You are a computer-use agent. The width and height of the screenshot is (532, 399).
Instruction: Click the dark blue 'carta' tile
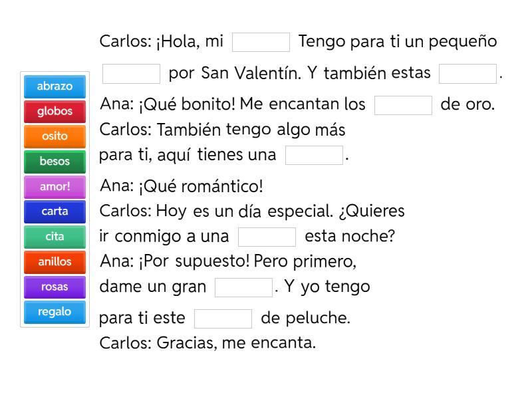point(55,211)
